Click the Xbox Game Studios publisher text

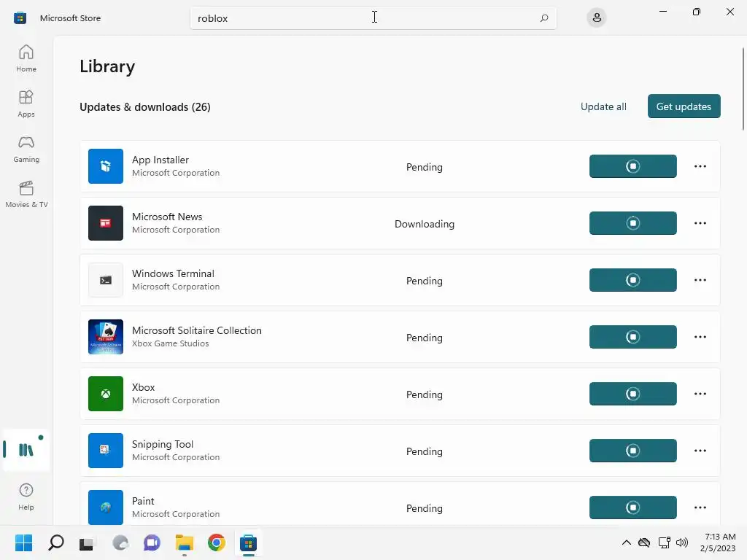click(x=170, y=343)
